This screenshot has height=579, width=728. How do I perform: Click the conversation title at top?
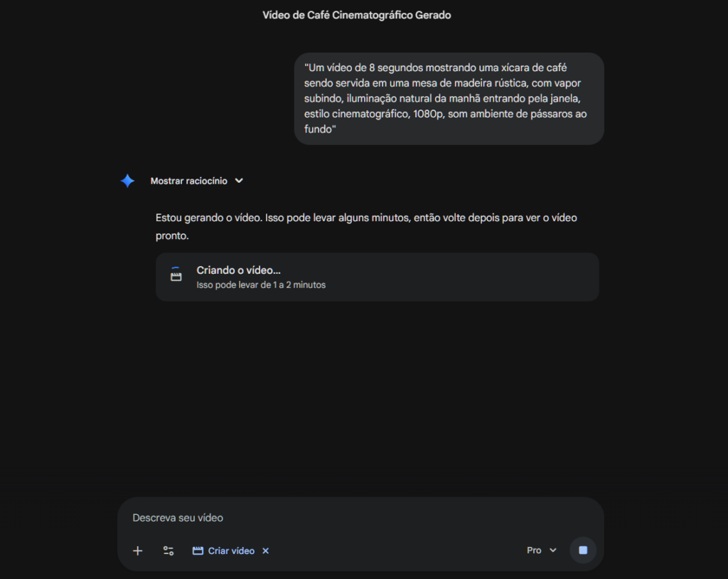tap(357, 15)
